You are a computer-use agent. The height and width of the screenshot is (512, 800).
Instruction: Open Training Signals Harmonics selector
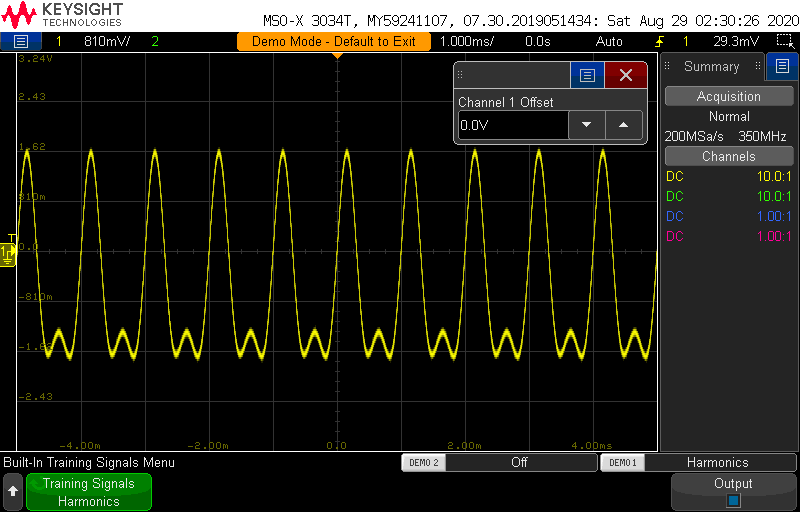(x=88, y=492)
